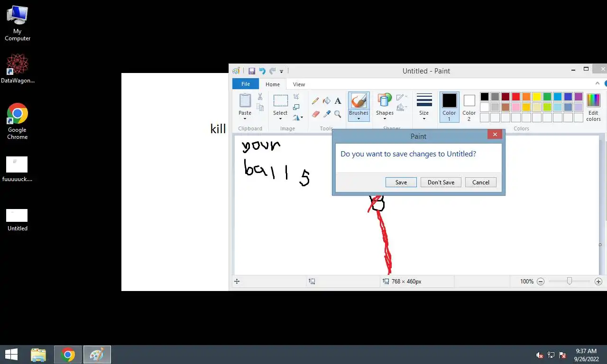Click the Undo arrow in title bar
Viewport: 607px width, 364px height.
262,71
